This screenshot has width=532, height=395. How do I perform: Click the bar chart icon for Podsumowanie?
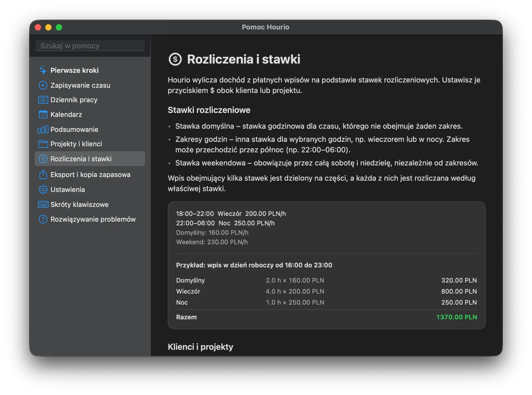pos(43,129)
